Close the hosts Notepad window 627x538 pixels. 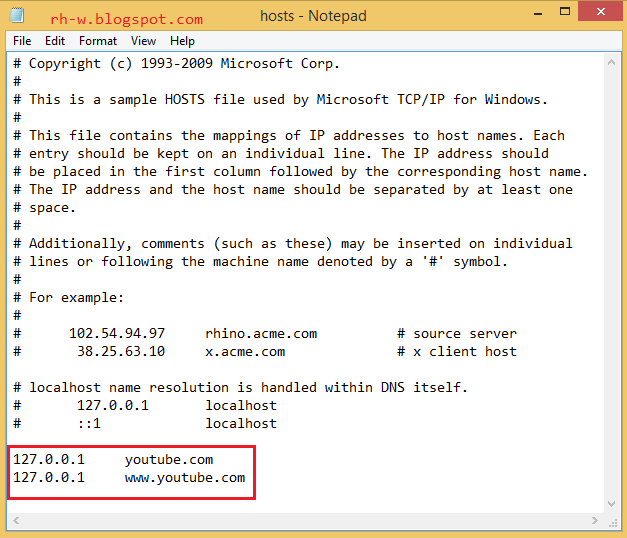tap(600, 12)
